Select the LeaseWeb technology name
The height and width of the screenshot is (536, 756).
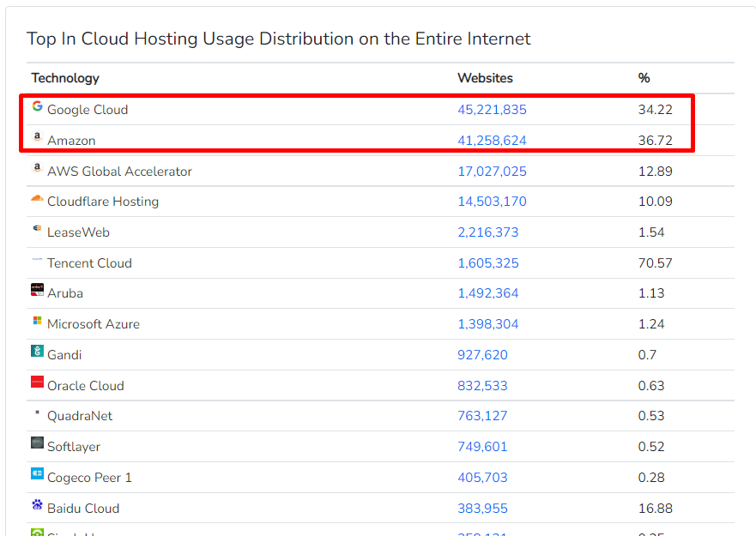click(x=78, y=232)
